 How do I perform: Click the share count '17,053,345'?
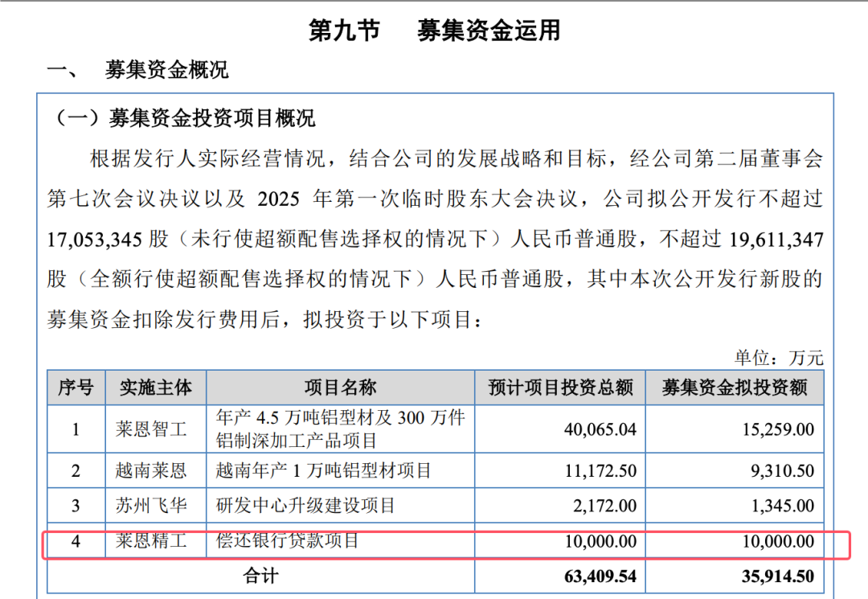click(95, 240)
